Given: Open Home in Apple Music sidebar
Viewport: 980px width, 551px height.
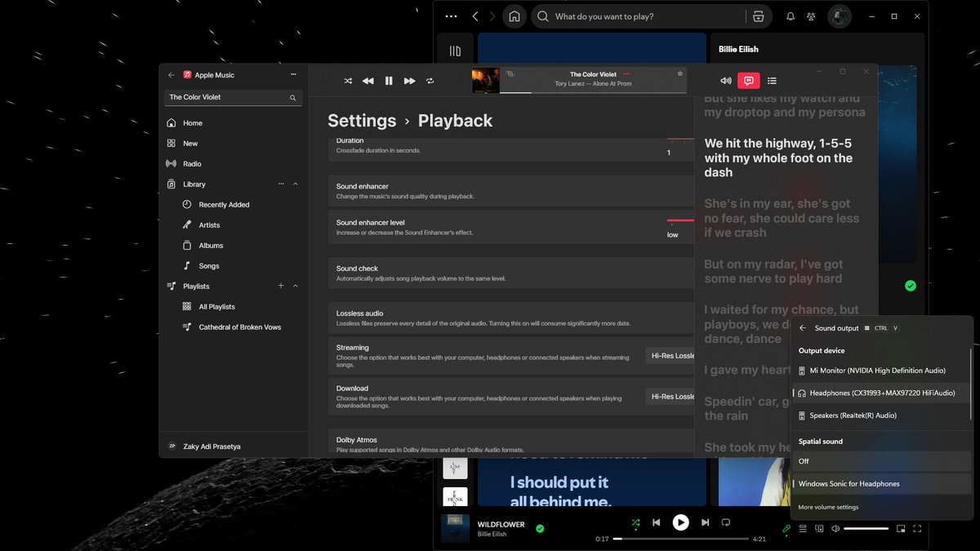Looking at the screenshot, I should (x=233, y=123).
